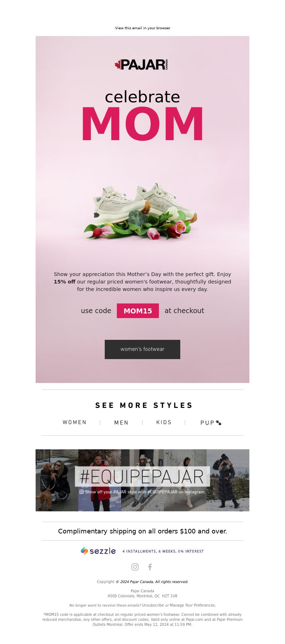Open the Facebook icon link
The width and height of the screenshot is (285, 644).
150,567
